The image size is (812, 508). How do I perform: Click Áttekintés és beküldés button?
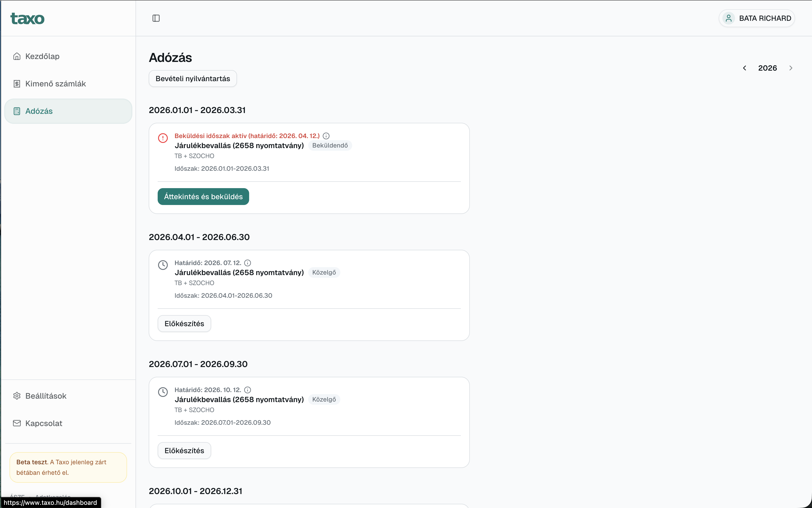tap(203, 197)
